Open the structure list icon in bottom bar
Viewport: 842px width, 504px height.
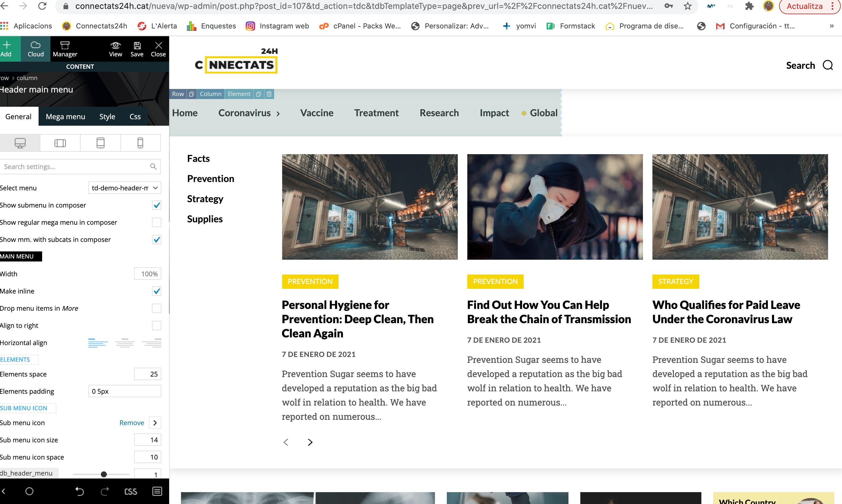[x=157, y=491]
